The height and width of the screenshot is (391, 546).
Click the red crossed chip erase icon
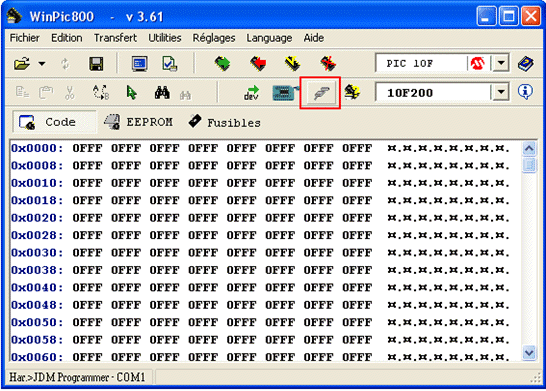click(328, 64)
